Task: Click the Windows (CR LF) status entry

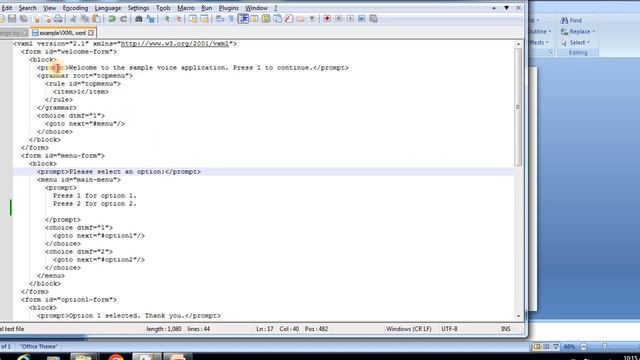Action: pyautogui.click(x=409, y=329)
